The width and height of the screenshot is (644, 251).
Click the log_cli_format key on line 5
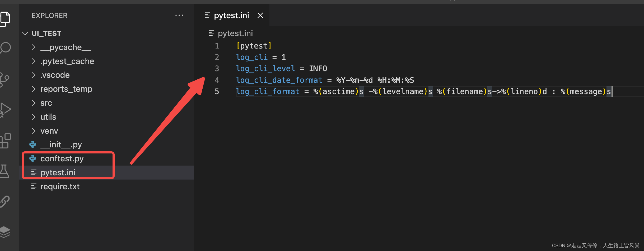pos(268,91)
